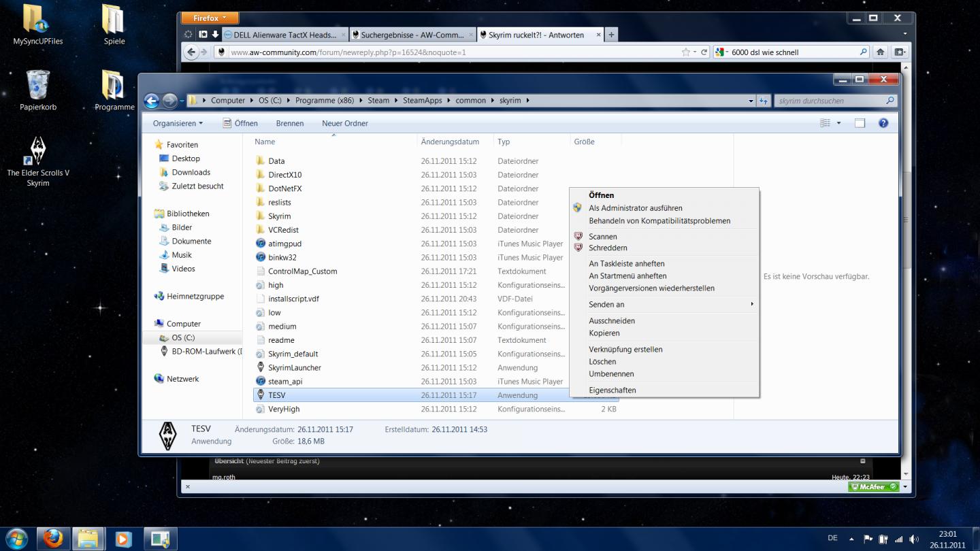Screen dimensions: 980x551
Task: Expand the chevron after Steam in path
Action: (396, 101)
